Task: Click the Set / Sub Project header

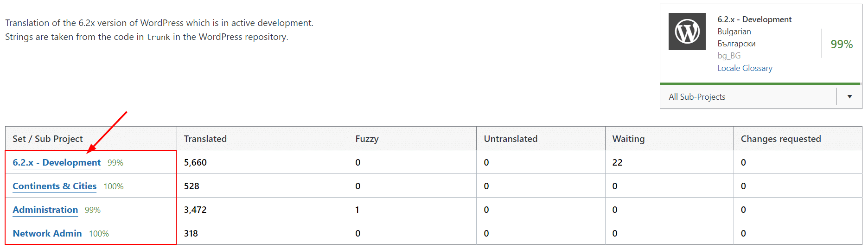Action: (47, 139)
